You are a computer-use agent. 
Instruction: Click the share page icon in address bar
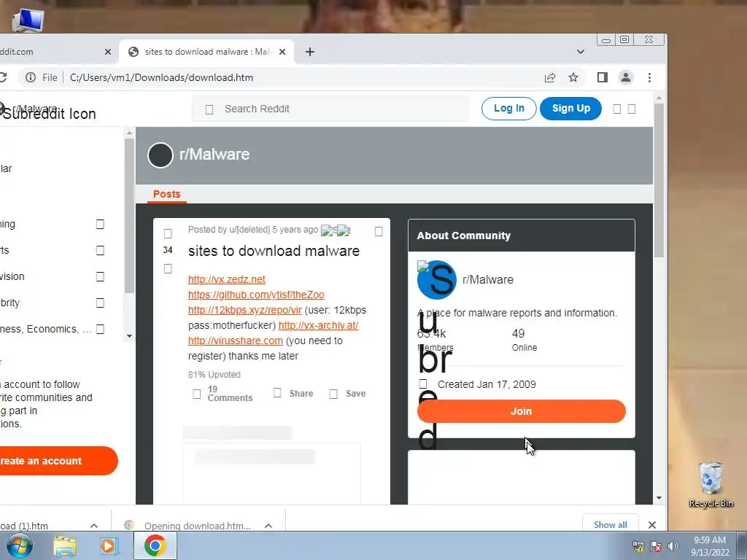(550, 77)
